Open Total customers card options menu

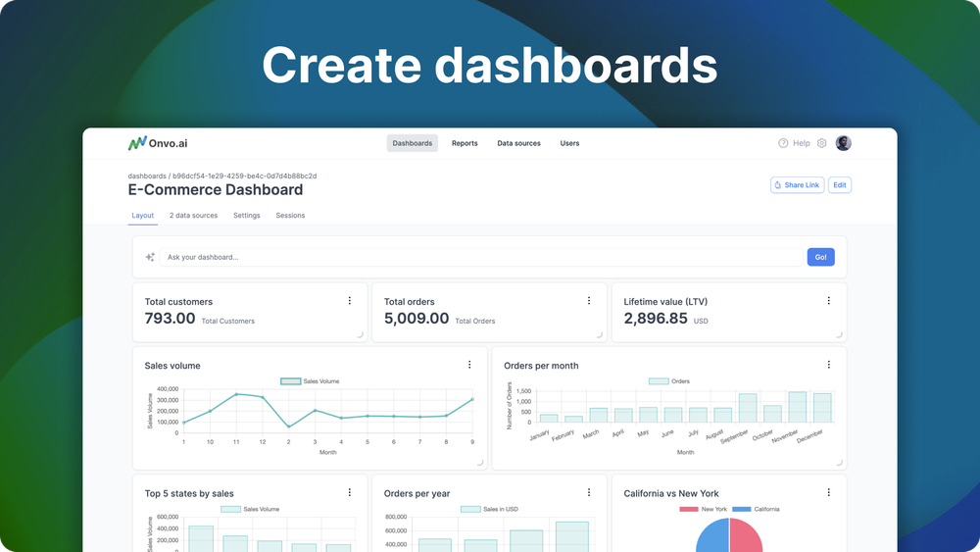pos(350,301)
